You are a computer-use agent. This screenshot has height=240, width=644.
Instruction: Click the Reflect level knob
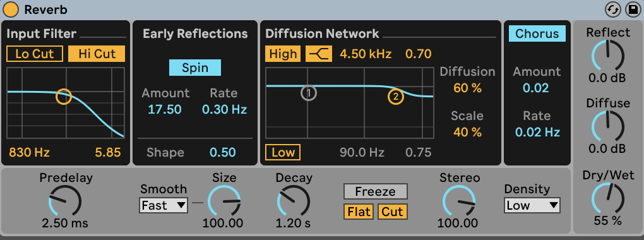pyautogui.click(x=607, y=56)
